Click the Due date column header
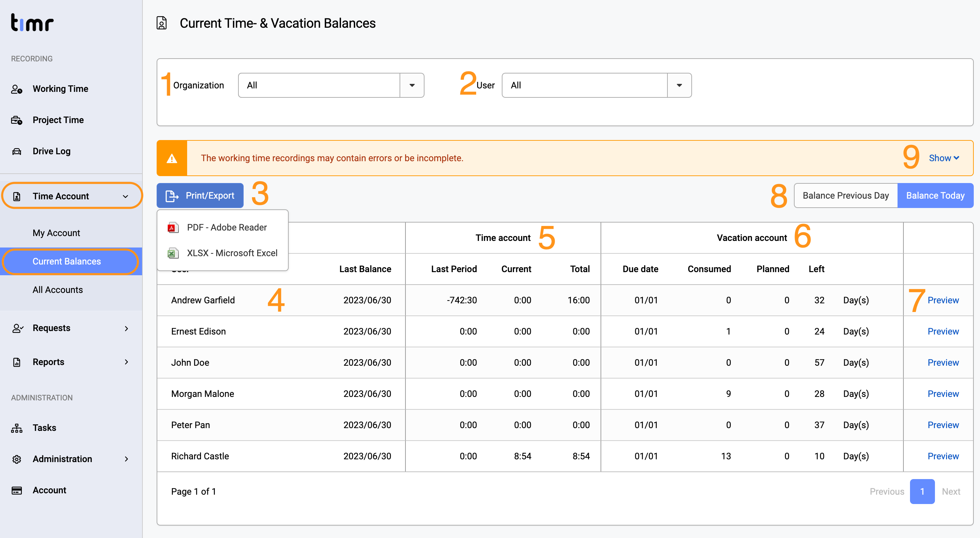Screen dimensions: 980x538 click(x=640, y=269)
